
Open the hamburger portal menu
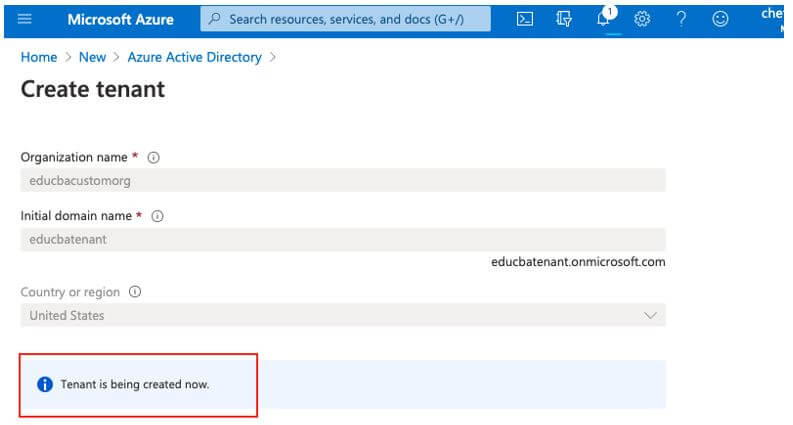pyautogui.click(x=25, y=19)
